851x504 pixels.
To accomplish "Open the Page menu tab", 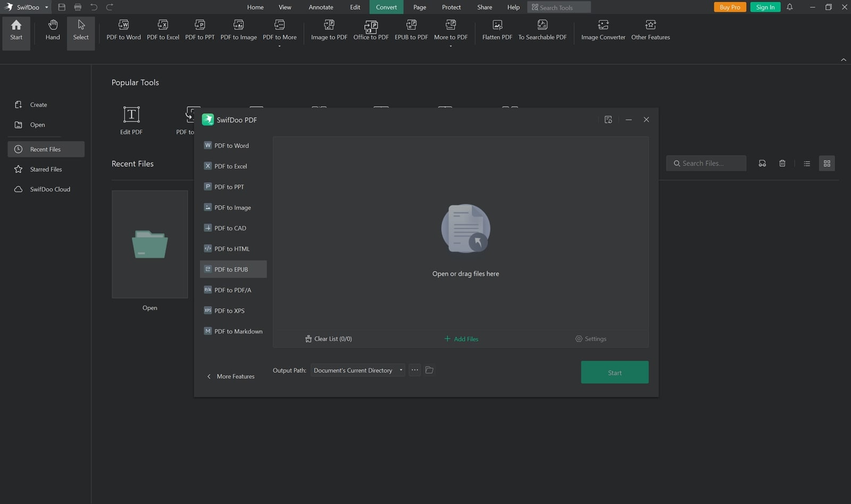I will pyautogui.click(x=420, y=7).
